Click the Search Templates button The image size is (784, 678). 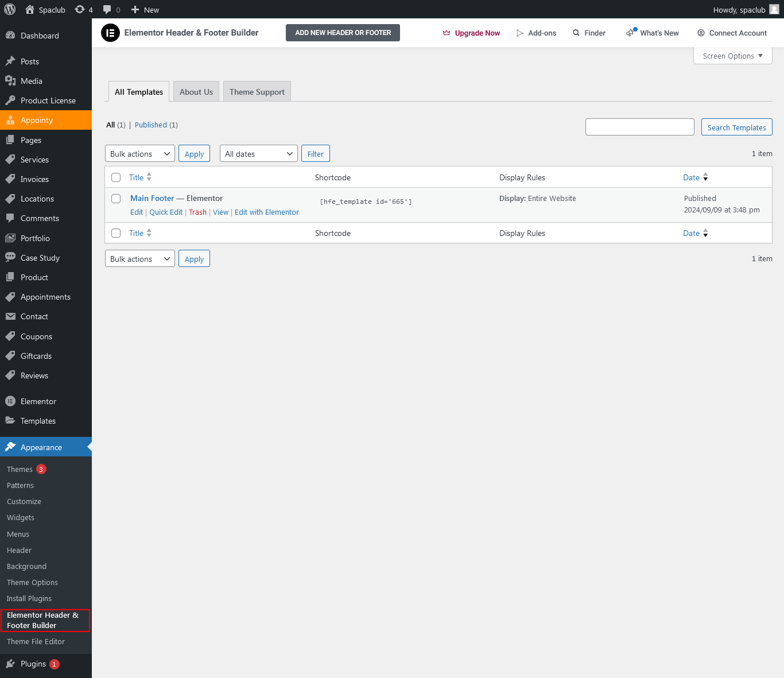point(736,127)
